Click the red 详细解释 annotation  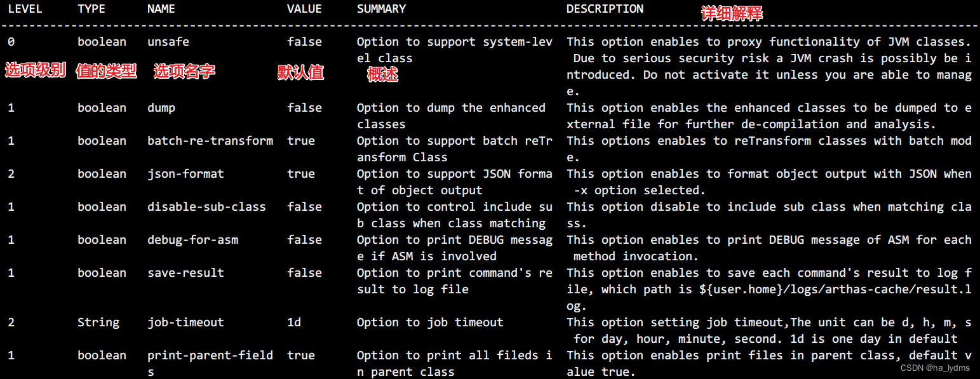tap(732, 14)
